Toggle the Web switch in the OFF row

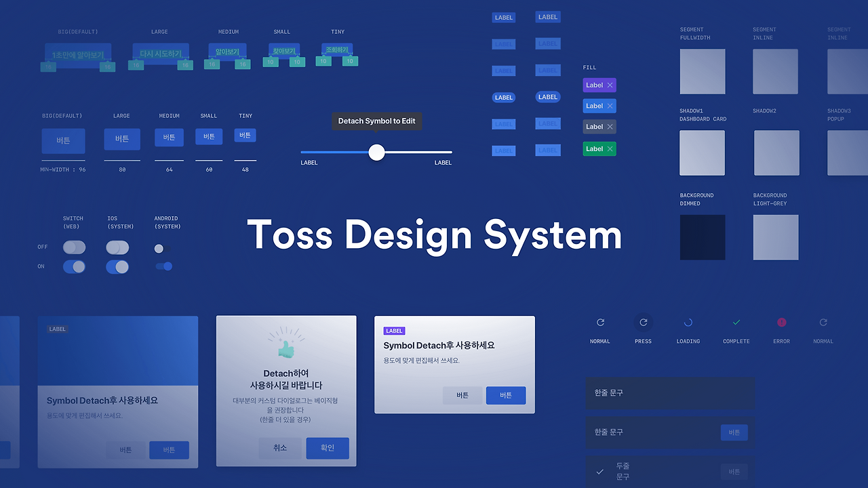pyautogui.click(x=74, y=247)
